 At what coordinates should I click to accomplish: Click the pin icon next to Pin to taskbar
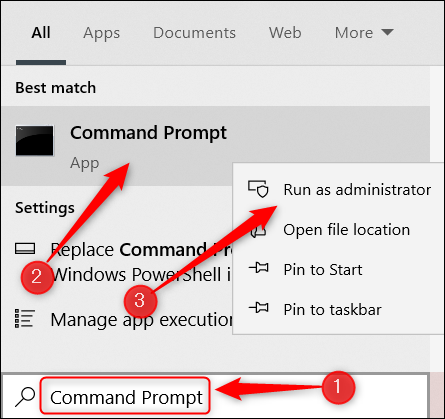pyautogui.click(x=258, y=308)
